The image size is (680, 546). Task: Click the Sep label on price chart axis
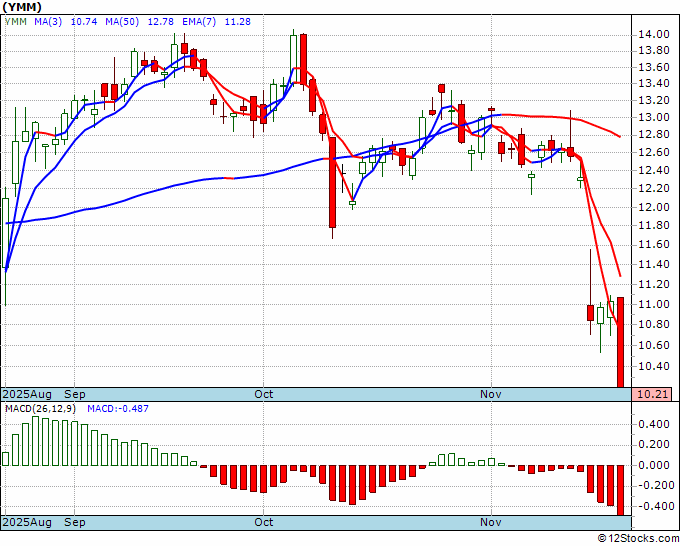75,394
